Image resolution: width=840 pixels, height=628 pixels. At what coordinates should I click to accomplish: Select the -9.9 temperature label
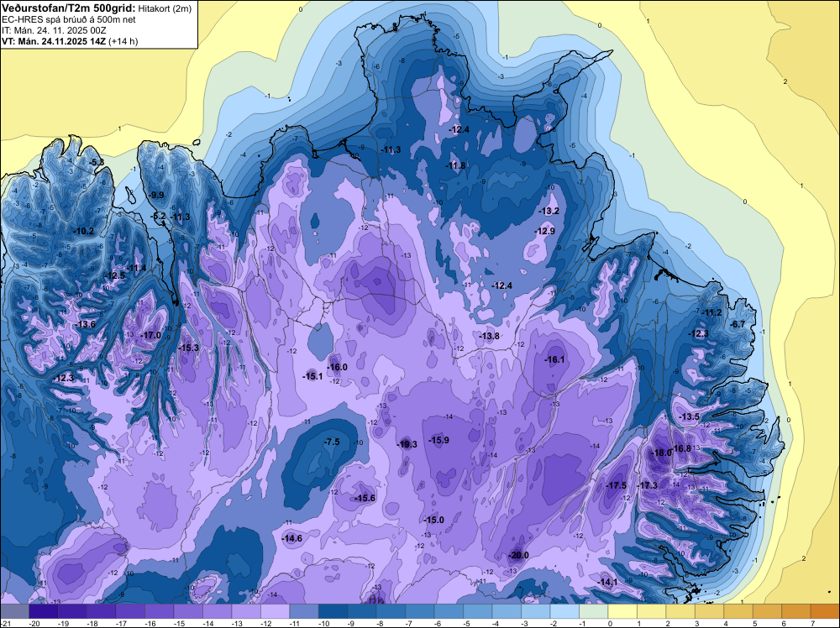(x=157, y=196)
